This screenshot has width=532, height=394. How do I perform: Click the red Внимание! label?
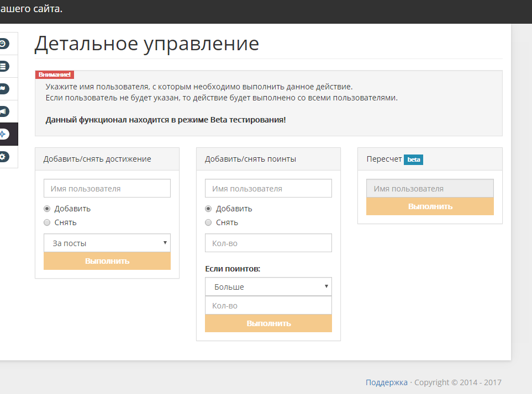(55, 74)
